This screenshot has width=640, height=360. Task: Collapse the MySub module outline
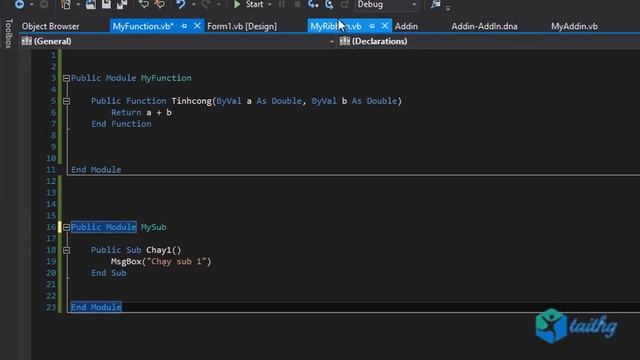point(66,227)
